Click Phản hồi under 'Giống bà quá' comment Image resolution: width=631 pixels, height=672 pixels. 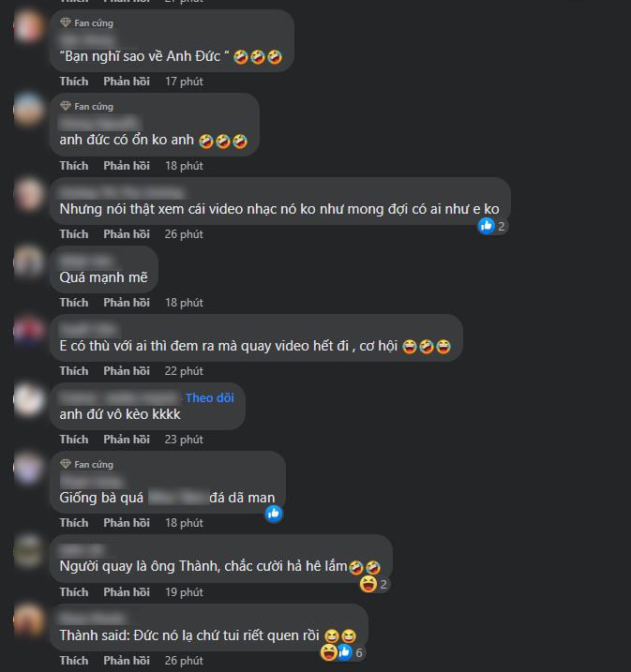pyautogui.click(x=127, y=523)
